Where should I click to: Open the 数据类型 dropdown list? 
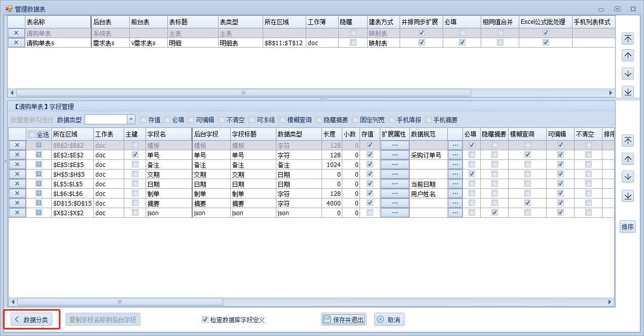(x=131, y=120)
